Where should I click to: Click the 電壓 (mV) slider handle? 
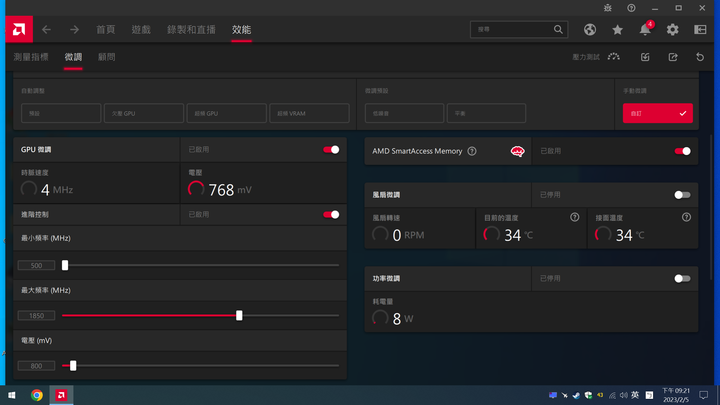[73, 366]
